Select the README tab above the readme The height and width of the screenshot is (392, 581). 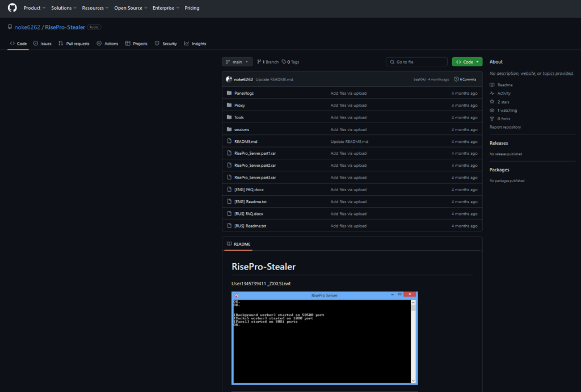click(239, 244)
